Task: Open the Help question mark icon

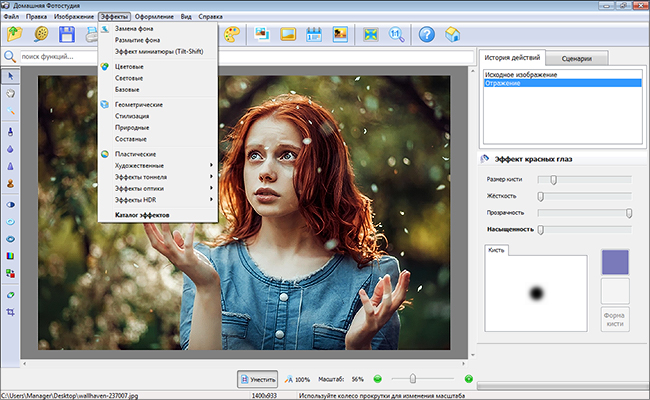Action: pyautogui.click(x=427, y=35)
